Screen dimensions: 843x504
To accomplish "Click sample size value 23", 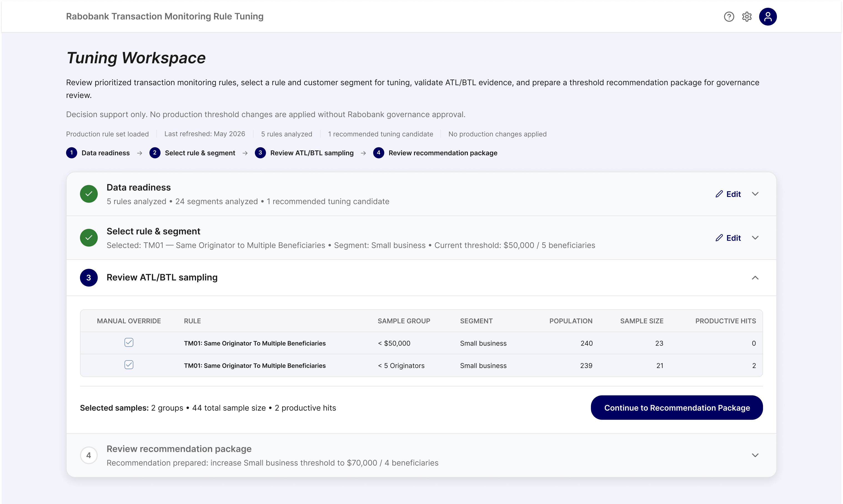I will click(x=659, y=343).
